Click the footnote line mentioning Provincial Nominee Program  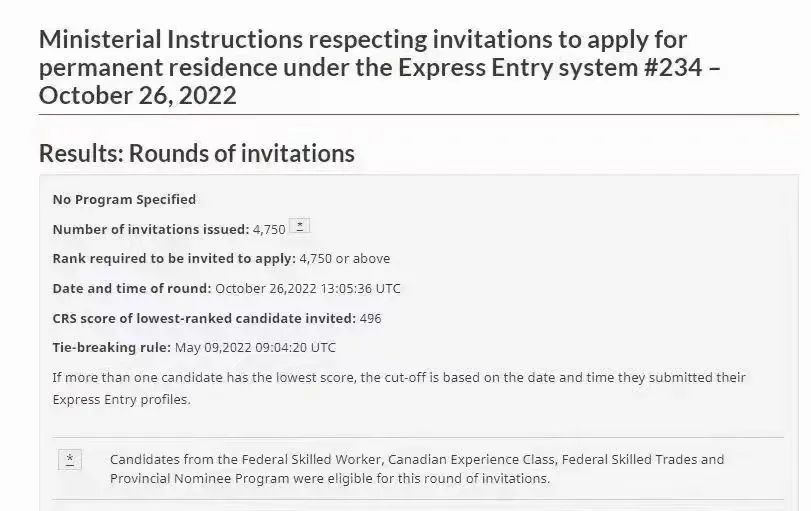click(329, 478)
